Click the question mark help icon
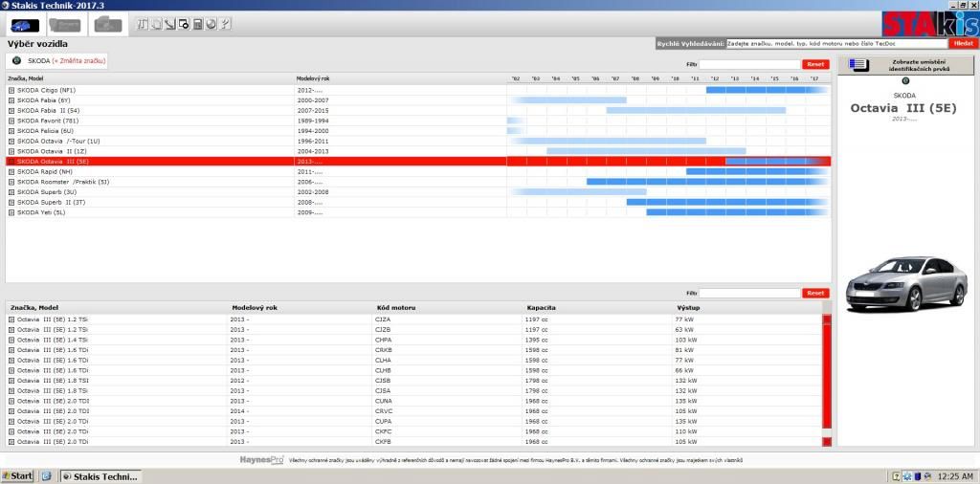Viewport: 980px width, 484px height. coord(224,23)
